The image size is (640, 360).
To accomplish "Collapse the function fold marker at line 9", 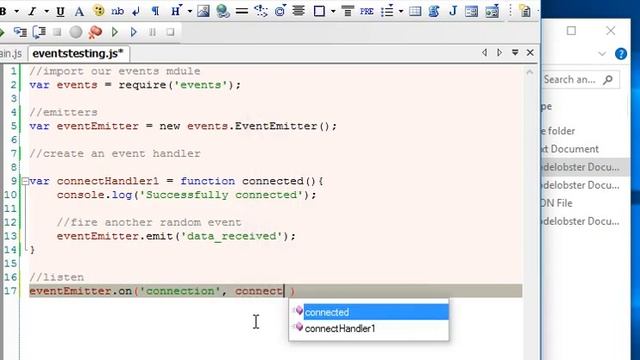I will tap(25, 181).
